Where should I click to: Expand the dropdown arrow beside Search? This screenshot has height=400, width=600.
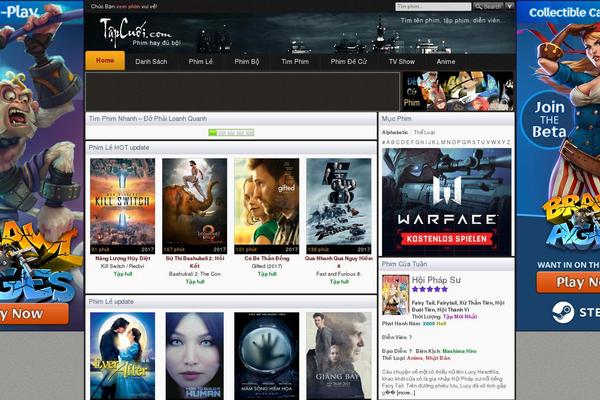[x=510, y=6]
